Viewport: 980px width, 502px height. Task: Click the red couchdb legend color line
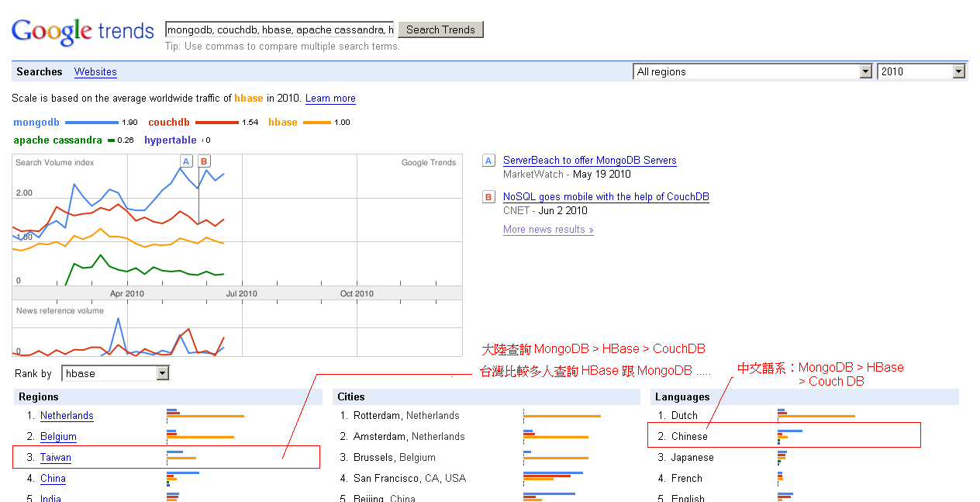point(217,123)
